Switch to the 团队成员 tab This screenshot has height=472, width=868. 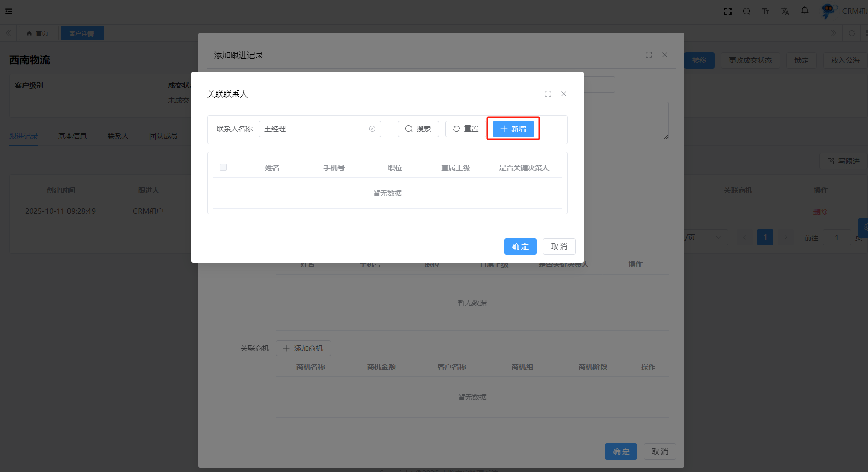tap(163, 136)
